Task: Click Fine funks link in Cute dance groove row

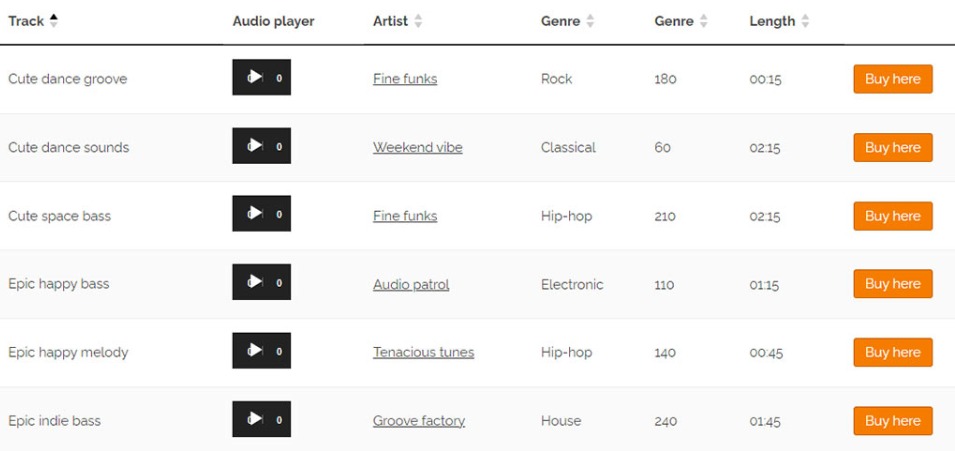Action: coord(404,79)
